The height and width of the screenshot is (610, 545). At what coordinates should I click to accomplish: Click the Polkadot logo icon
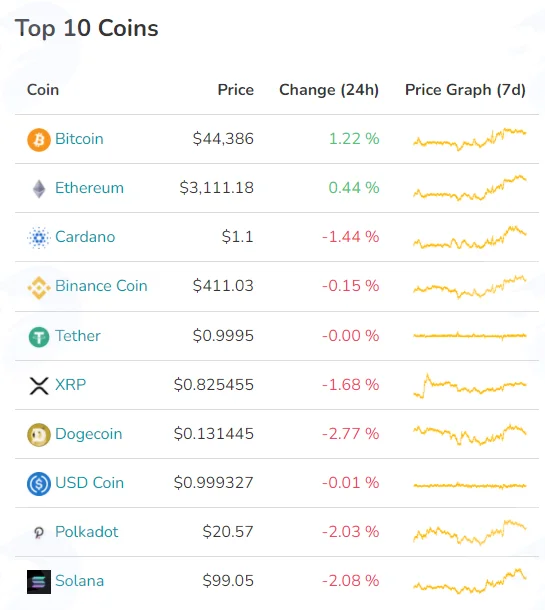point(39,532)
